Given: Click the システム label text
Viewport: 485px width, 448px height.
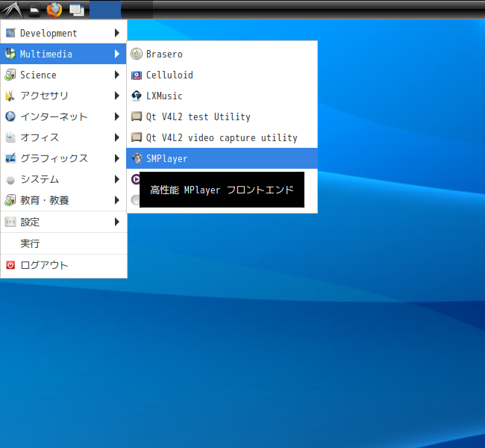Looking at the screenshot, I should pos(40,179).
